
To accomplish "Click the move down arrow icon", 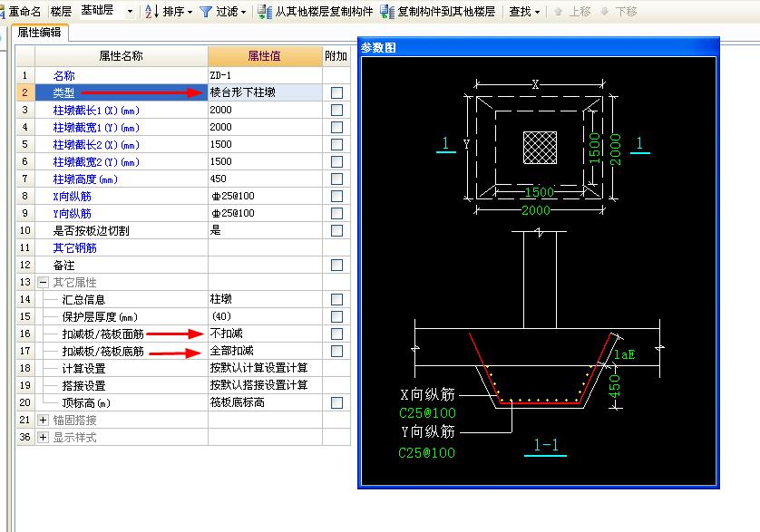I will click(604, 12).
